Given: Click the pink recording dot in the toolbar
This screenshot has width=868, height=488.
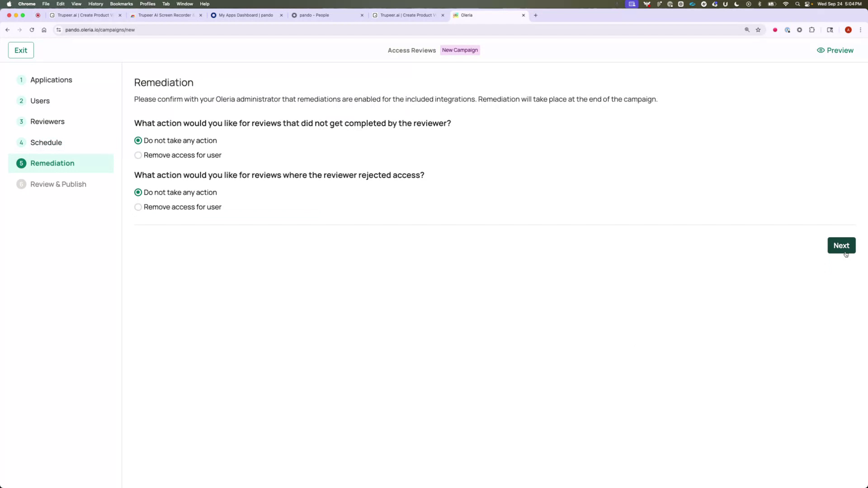Looking at the screenshot, I should [775, 30].
